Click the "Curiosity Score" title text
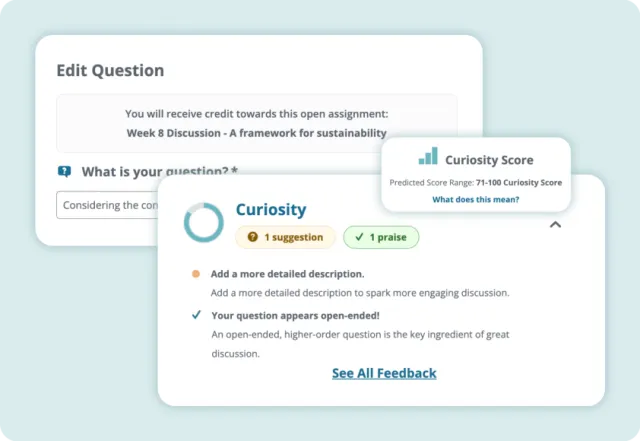640x441 pixels. (x=489, y=159)
